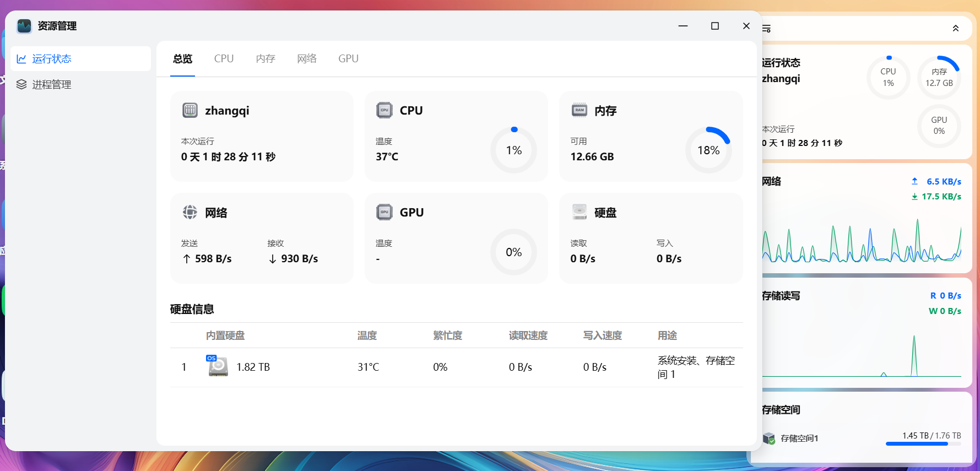Switch to the CPU tab
Viewport: 980px width, 471px height.
pyautogui.click(x=224, y=59)
